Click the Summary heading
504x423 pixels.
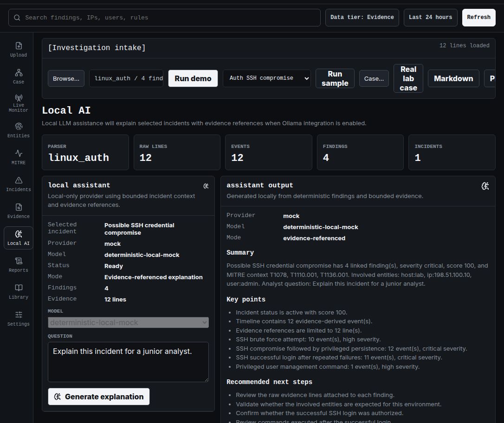240,252
